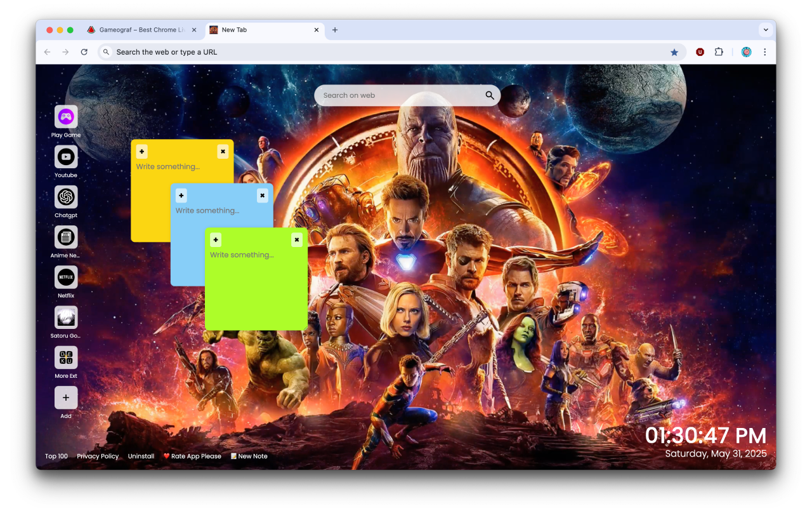Select the New Tab browser tab
Screen dimensions: 812x508
click(265, 30)
